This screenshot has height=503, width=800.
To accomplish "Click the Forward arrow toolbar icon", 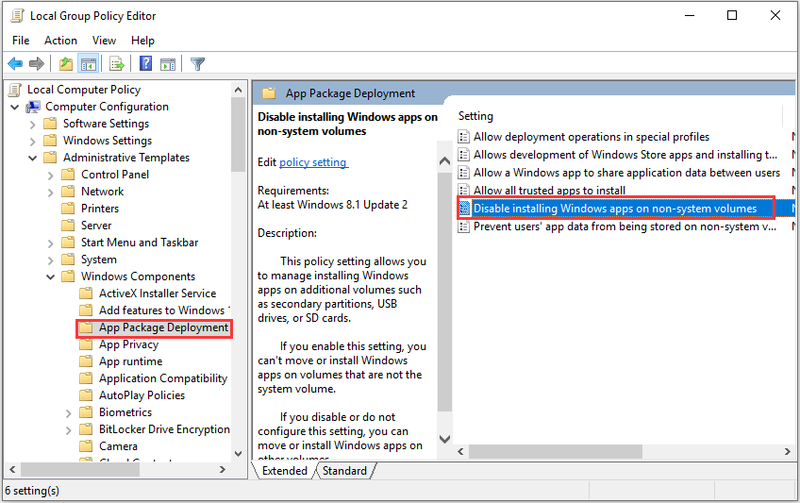I will coord(36,64).
